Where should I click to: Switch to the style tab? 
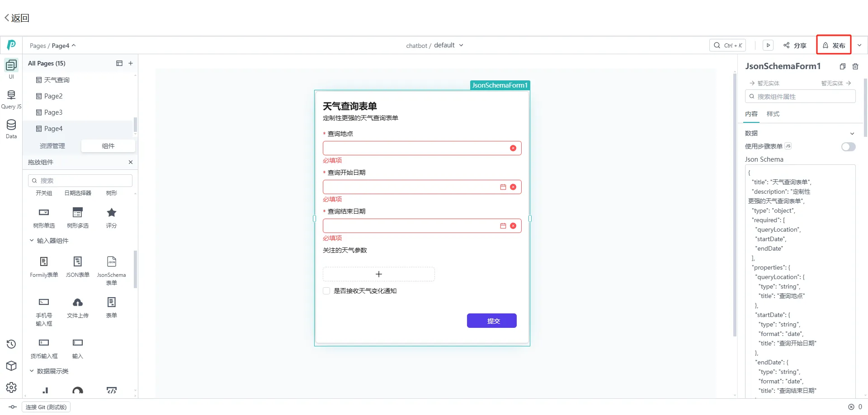(773, 114)
